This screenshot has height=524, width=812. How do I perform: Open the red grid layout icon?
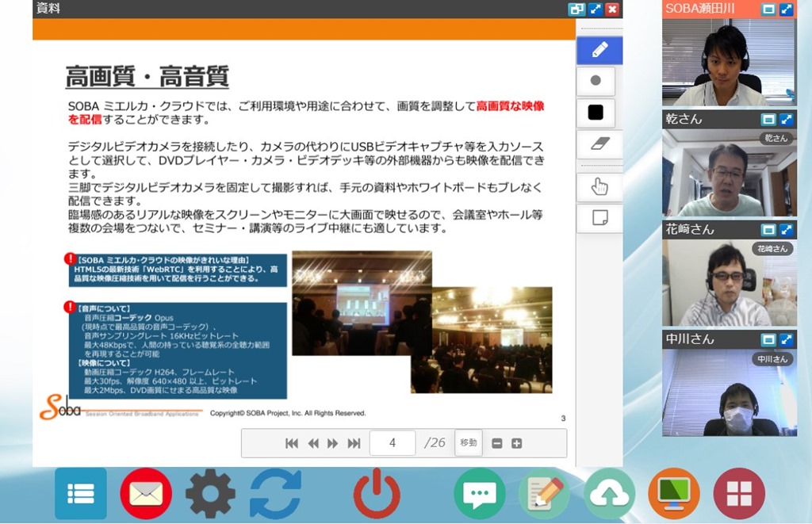tap(739, 493)
